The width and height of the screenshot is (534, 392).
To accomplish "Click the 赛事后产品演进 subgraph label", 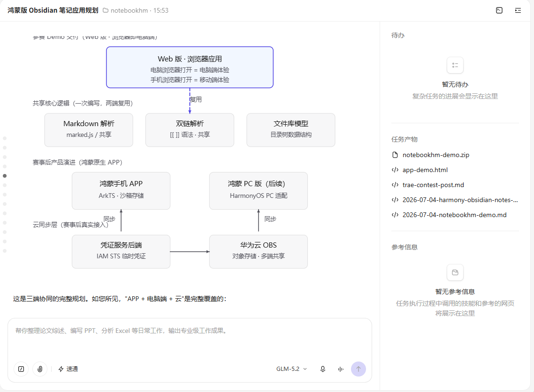I will pos(77,162).
